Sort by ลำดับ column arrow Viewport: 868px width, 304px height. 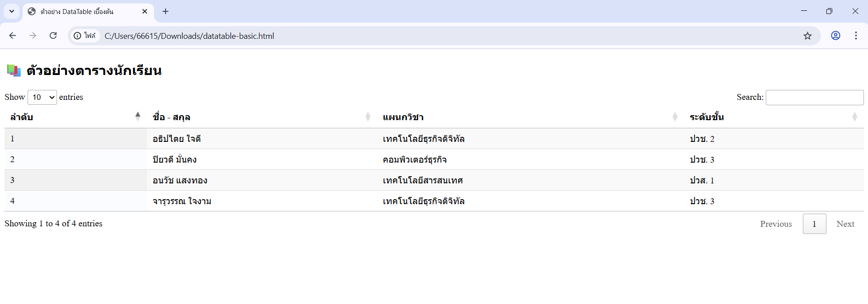(138, 117)
